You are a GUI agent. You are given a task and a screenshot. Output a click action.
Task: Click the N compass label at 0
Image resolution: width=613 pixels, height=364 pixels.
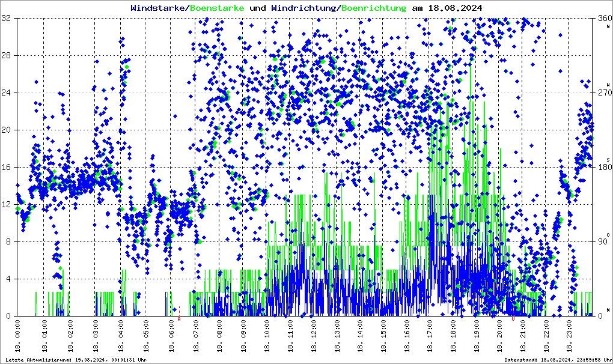[x=607, y=309]
